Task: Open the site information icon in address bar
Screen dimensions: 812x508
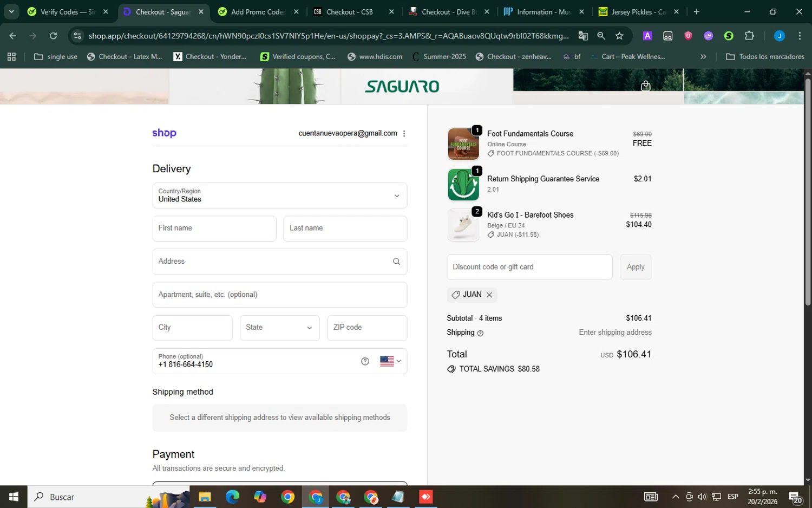Action: point(77,36)
